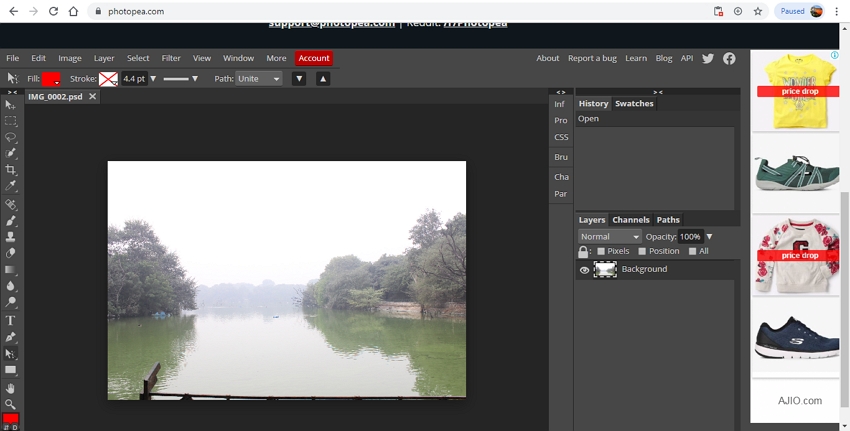This screenshot has width=850, height=431.
Task: Enable the Pixels lock checkbox
Action: [x=601, y=251]
